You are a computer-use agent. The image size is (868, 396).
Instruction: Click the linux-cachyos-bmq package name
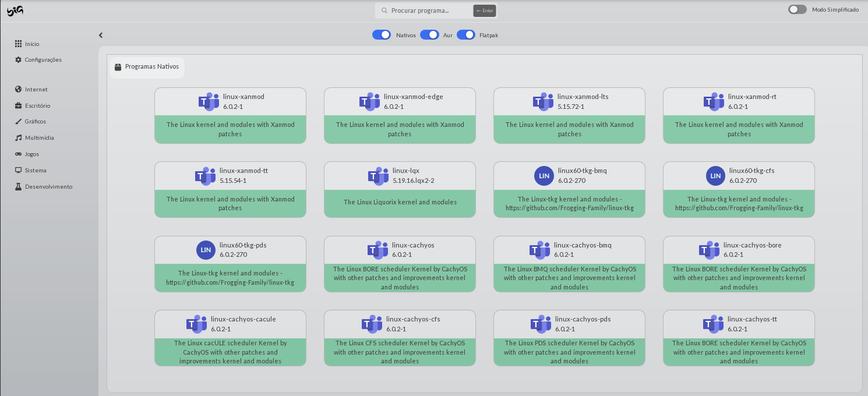point(583,245)
